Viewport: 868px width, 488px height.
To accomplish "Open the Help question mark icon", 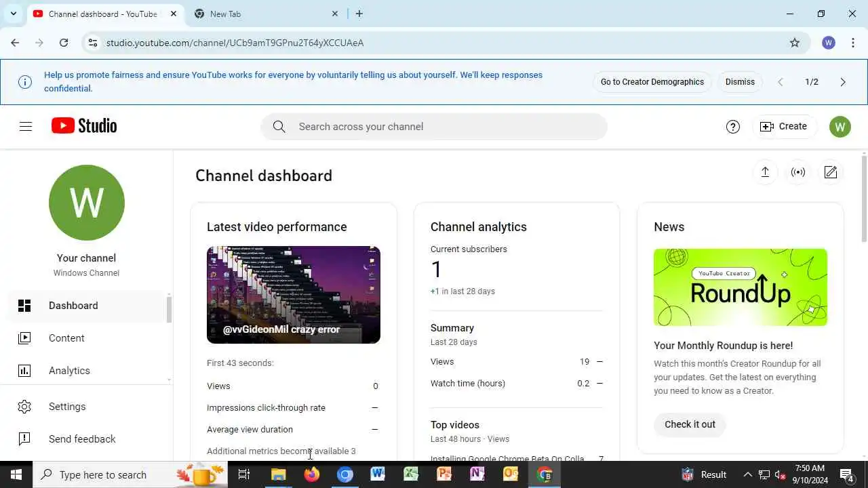I will pos(733,127).
